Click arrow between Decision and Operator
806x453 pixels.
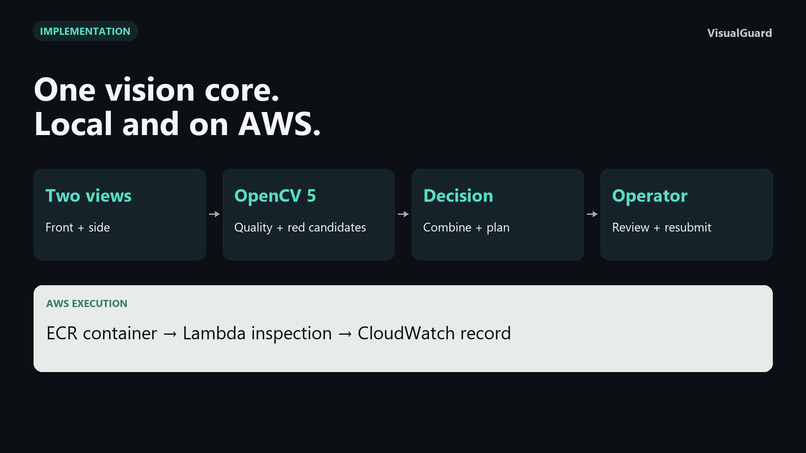(592, 214)
